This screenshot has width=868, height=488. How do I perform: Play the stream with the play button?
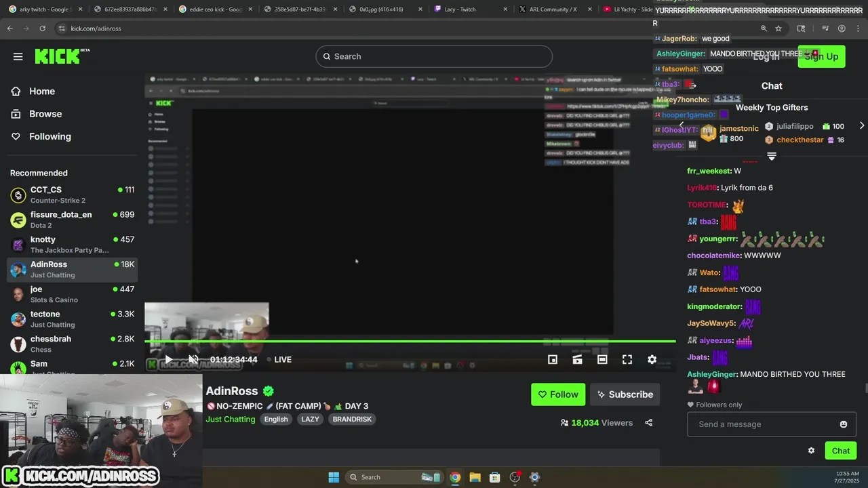tap(169, 359)
